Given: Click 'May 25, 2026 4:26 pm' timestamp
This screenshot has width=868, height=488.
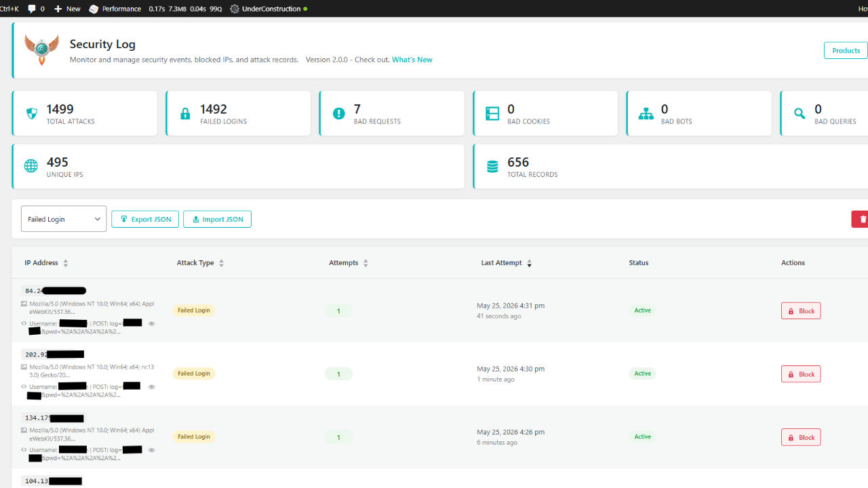Looking at the screenshot, I should tap(511, 432).
